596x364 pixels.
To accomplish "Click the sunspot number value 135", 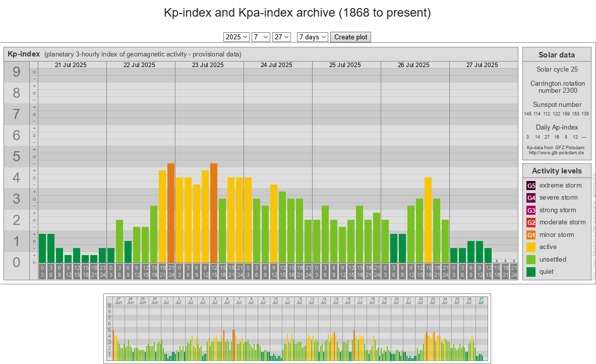I will (585, 113).
